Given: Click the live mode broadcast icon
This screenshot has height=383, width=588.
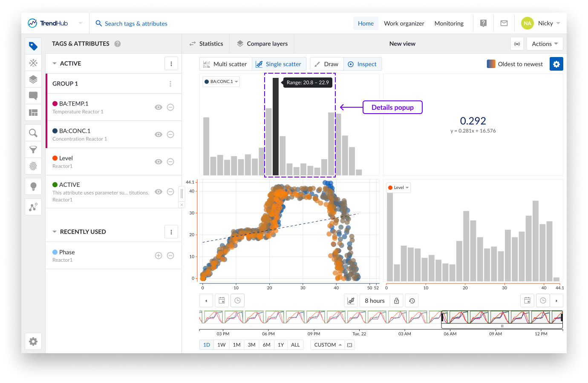Looking at the screenshot, I should click(517, 44).
